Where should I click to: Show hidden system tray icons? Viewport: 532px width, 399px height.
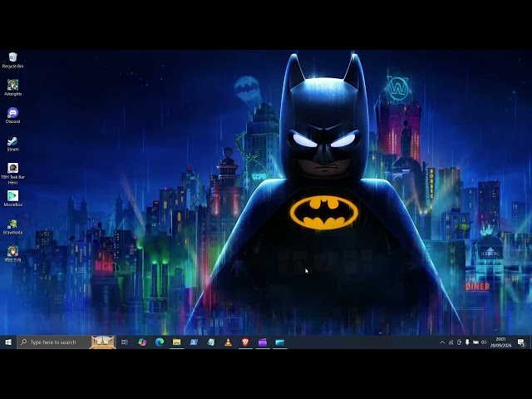pos(442,342)
